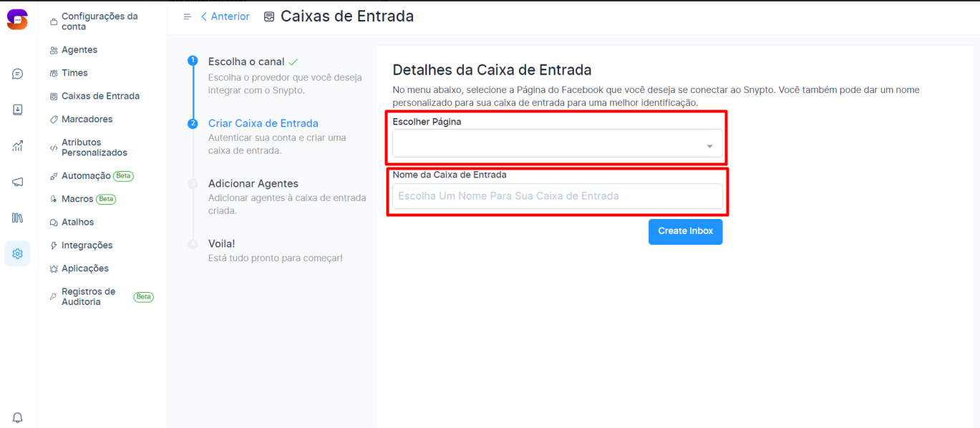The height and width of the screenshot is (428, 980).
Task: Click inbox icon beside Caixas de Entrada title
Action: 269,16
